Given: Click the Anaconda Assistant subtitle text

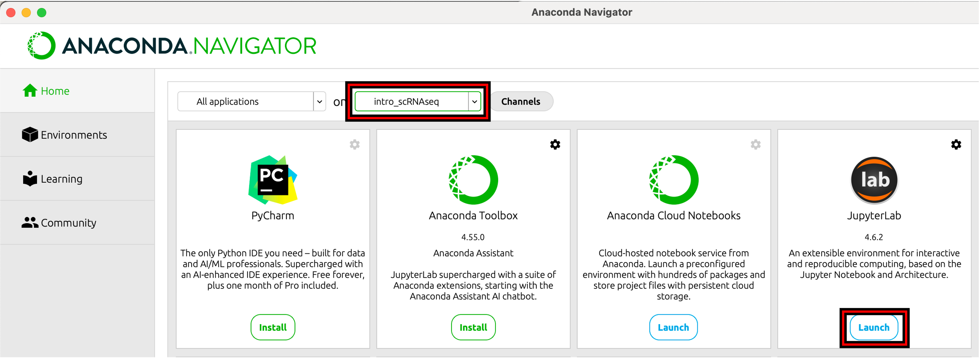Looking at the screenshot, I should click(x=473, y=253).
